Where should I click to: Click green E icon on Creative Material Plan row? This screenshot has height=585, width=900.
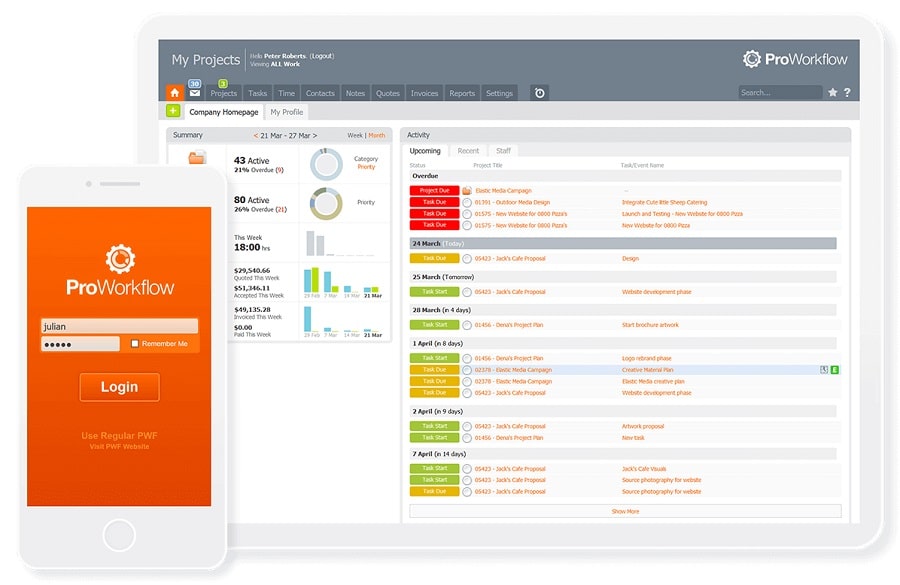tap(835, 370)
